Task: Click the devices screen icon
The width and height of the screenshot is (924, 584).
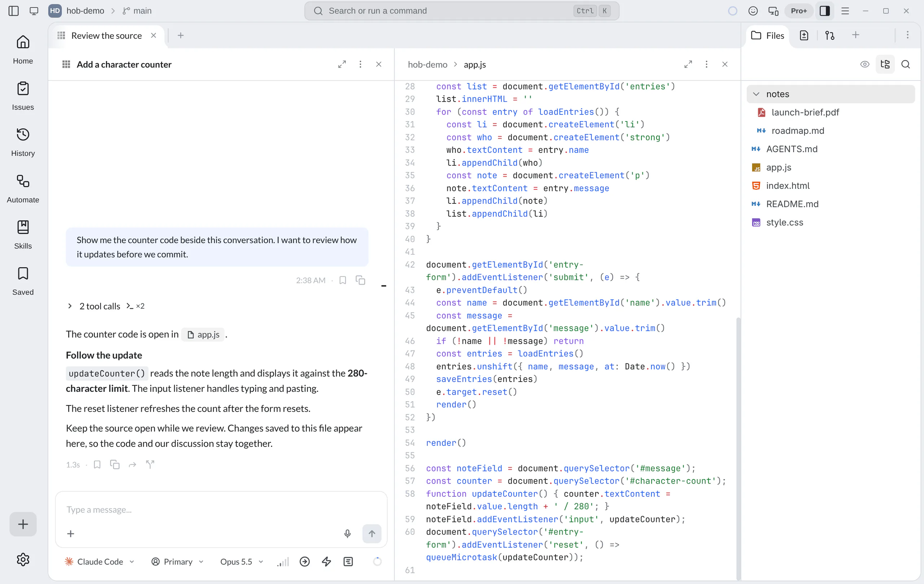Action: click(773, 11)
